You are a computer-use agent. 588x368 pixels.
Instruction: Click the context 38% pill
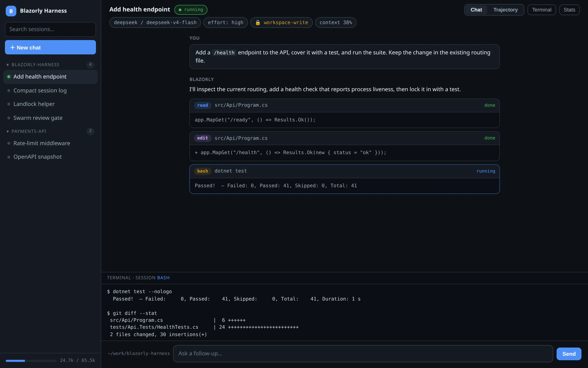(336, 23)
